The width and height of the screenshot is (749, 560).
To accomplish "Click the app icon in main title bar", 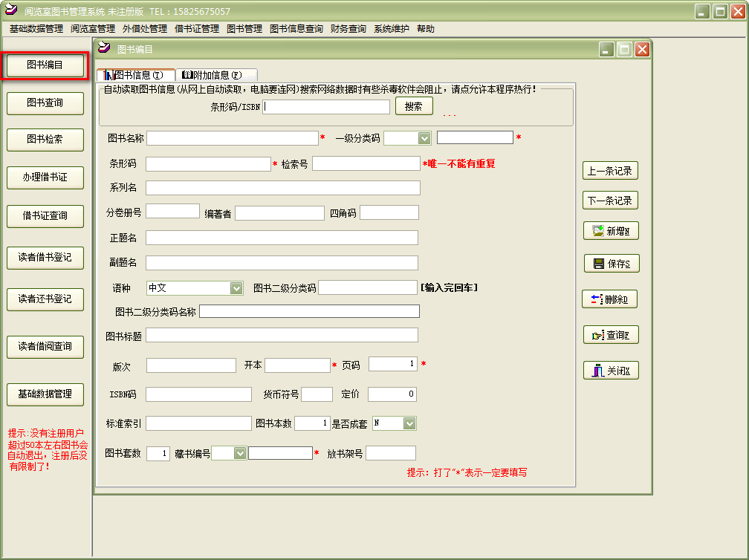I will (x=11, y=10).
